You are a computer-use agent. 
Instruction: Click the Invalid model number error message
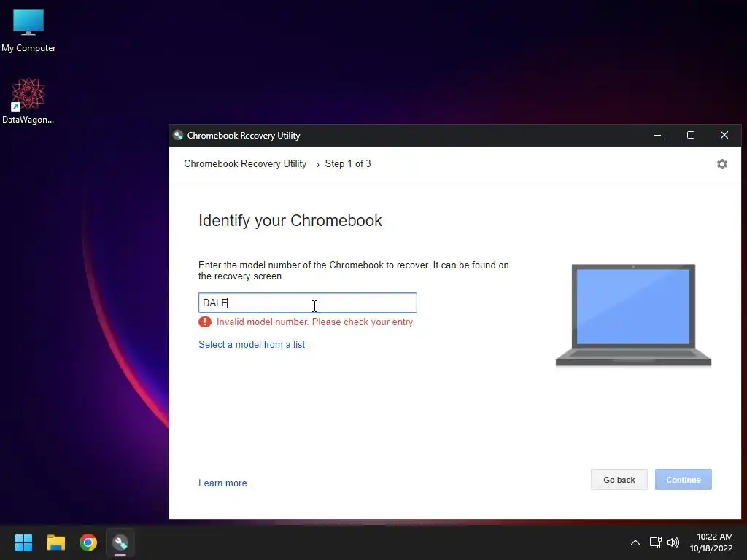pos(315,322)
